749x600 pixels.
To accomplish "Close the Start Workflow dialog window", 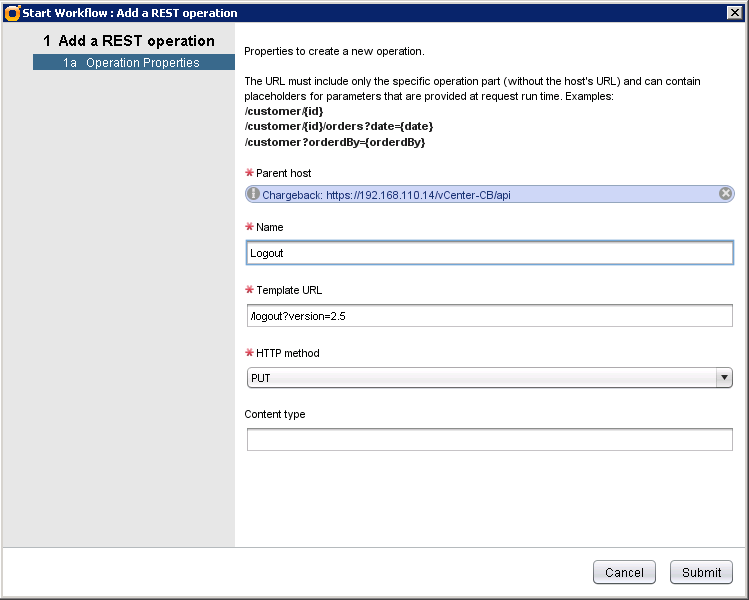I will click(733, 13).
